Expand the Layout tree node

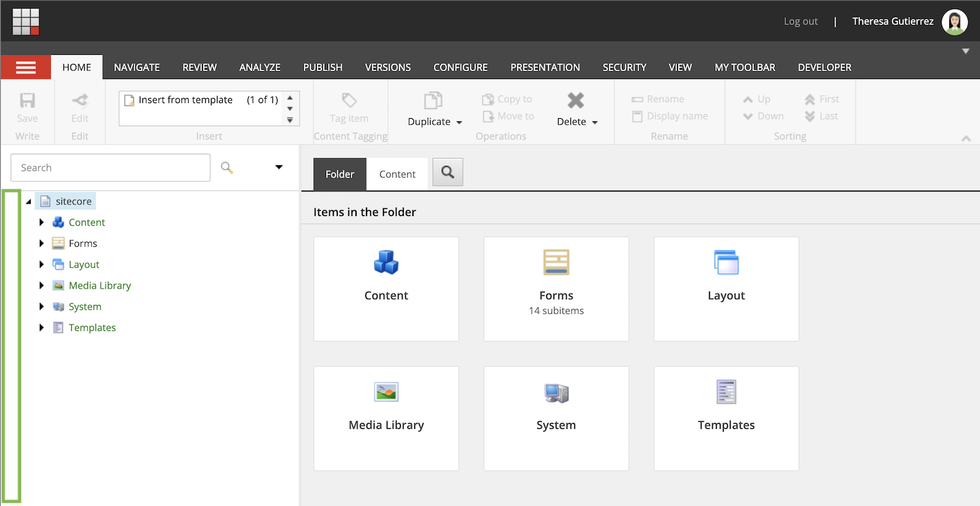[x=42, y=264]
